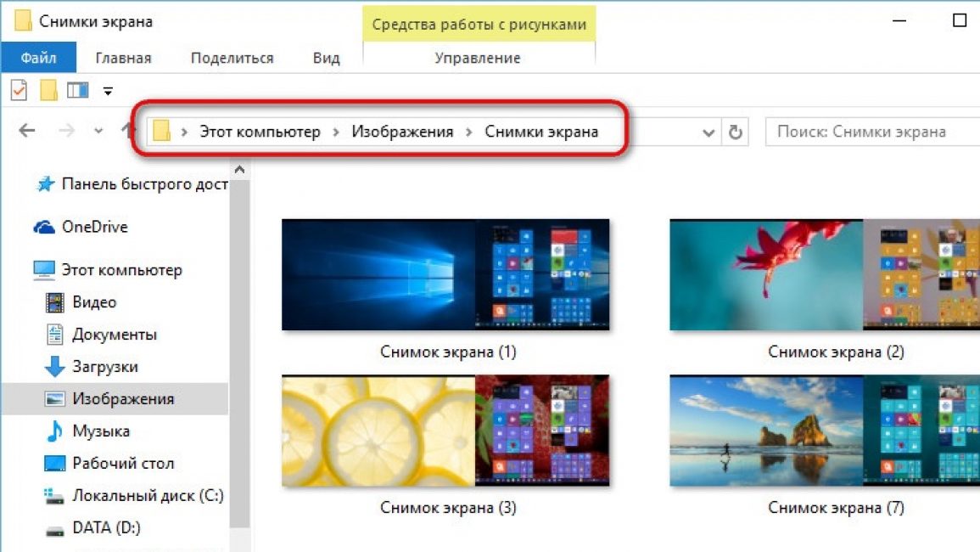Go back with the left arrow button
The height and width of the screenshot is (552, 980).
coord(27,131)
